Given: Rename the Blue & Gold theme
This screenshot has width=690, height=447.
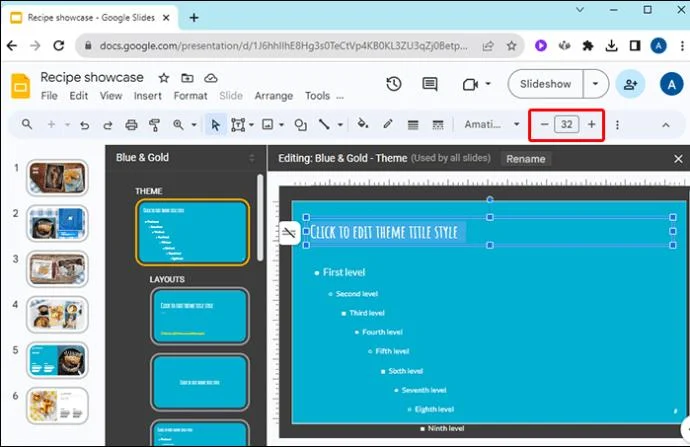Looking at the screenshot, I should point(525,158).
